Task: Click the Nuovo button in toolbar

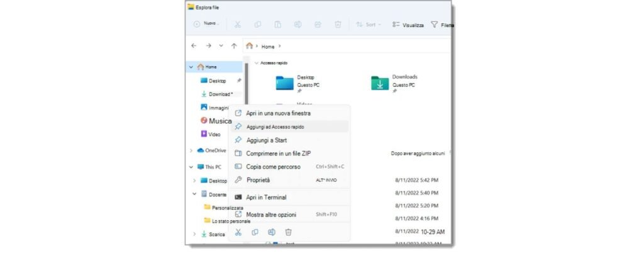Action: (x=206, y=24)
